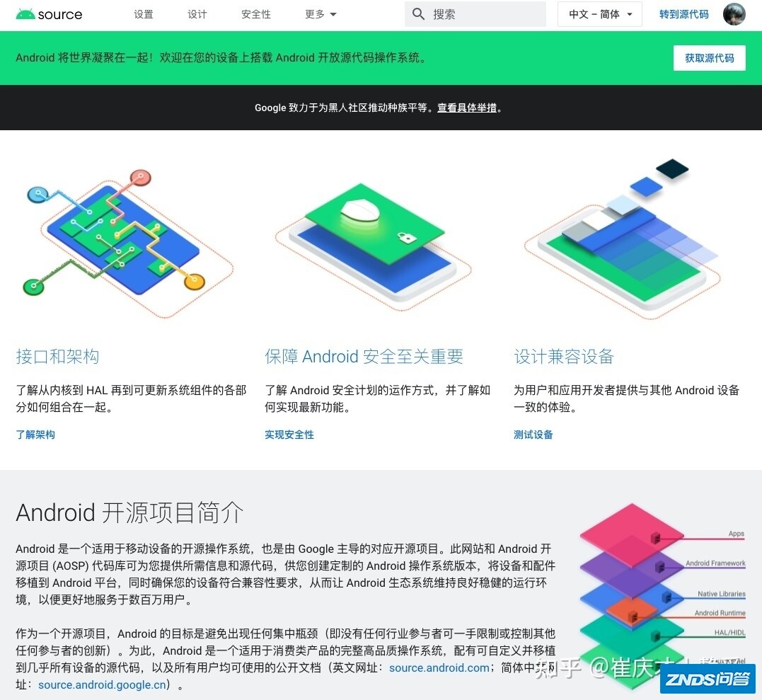Viewport: 762px width, 700px height.
Task: Open the 保障 Android 安全至关重要 heading
Action: 364,356
